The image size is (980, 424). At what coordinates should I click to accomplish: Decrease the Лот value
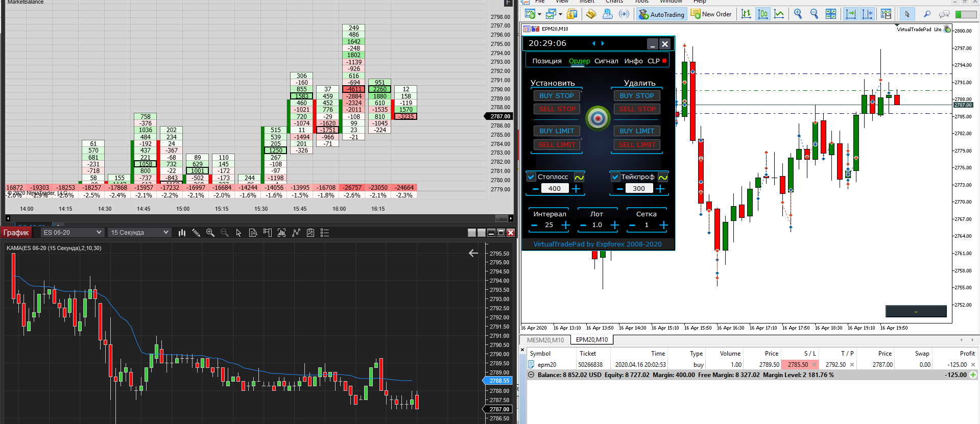(x=583, y=225)
